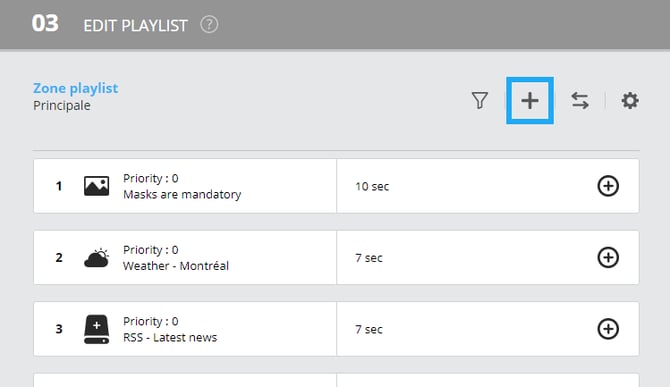670x387 pixels.
Task: Expand options for RSS - Latest news row
Action: (x=608, y=329)
